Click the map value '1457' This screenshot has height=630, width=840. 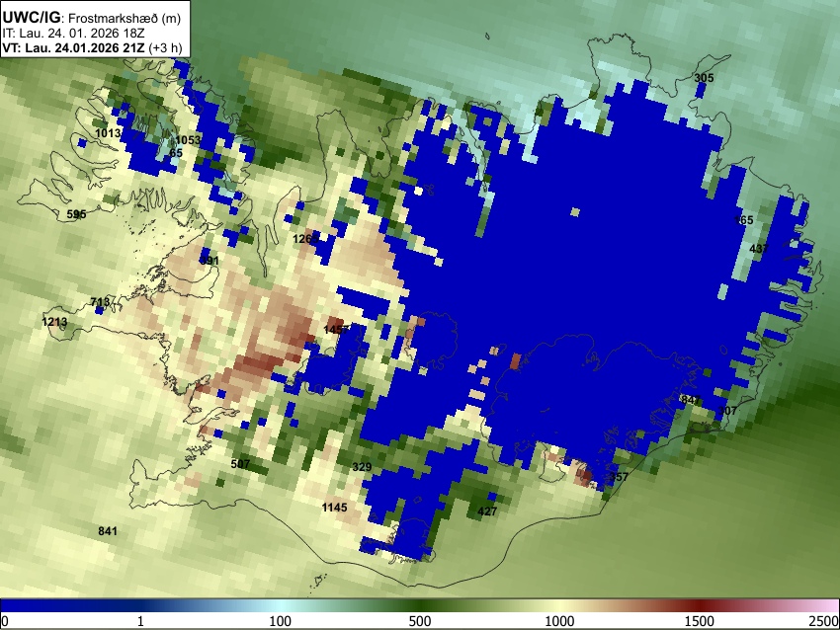click(x=336, y=330)
